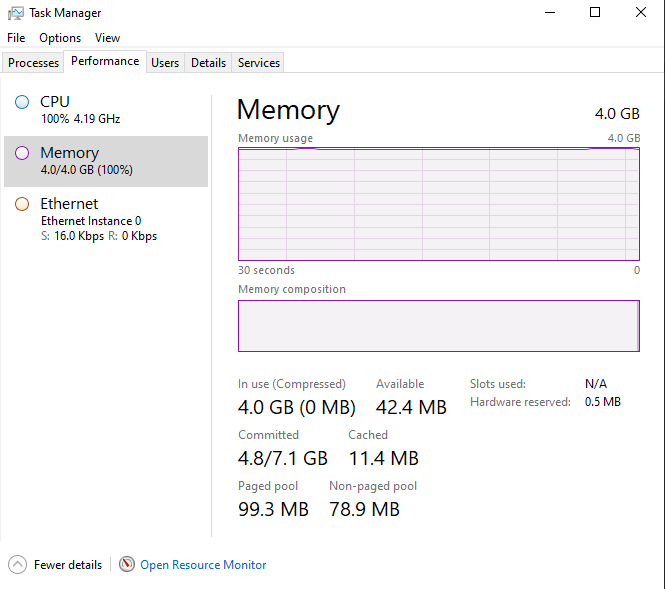
Task: Collapse view with Fewer details
Action: click(x=67, y=565)
